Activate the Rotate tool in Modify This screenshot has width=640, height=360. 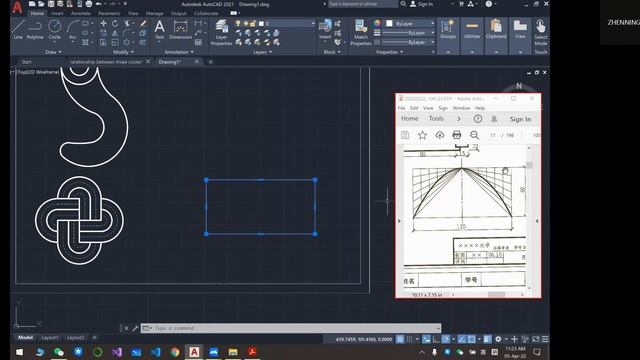(x=115, y=24)
